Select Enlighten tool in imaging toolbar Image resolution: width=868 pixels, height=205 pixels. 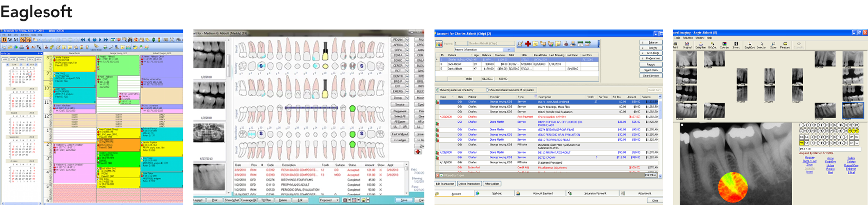[x=701, y=45]
